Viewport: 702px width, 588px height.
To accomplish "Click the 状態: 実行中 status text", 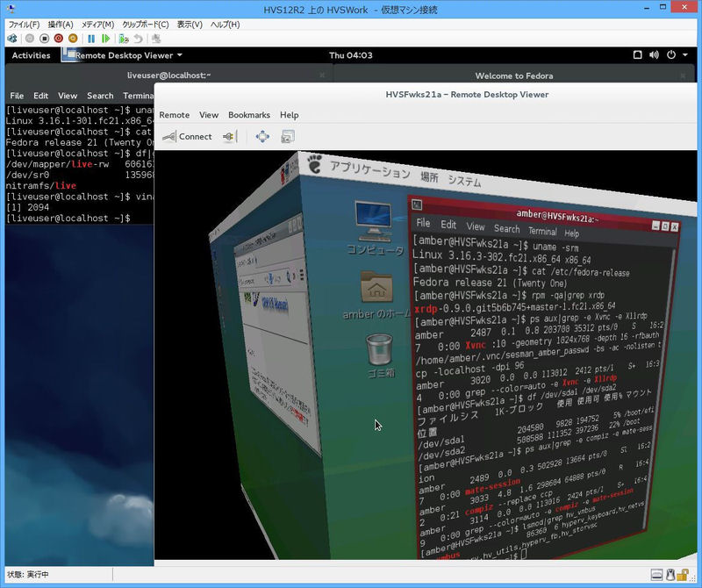I will click(28, 575).
